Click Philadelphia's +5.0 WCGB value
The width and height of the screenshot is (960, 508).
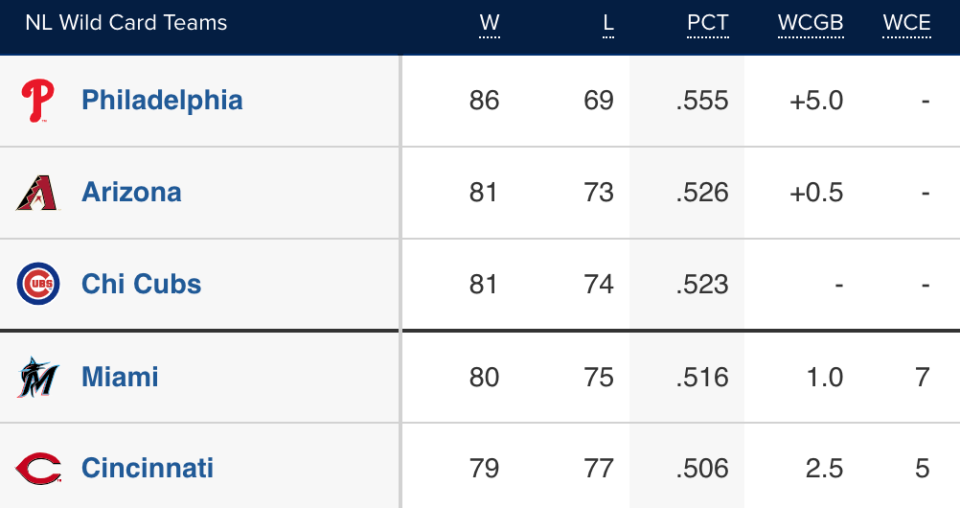816,101
